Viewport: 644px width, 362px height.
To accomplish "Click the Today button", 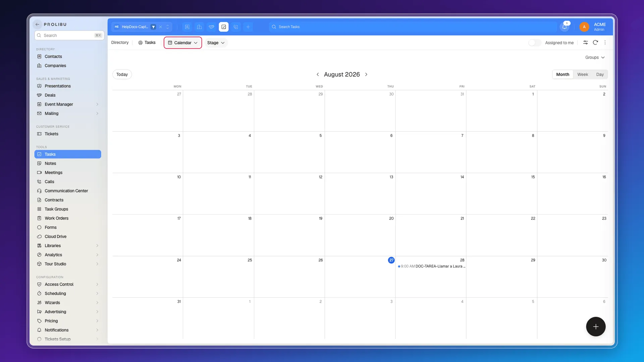I will [x=122, y=74].
